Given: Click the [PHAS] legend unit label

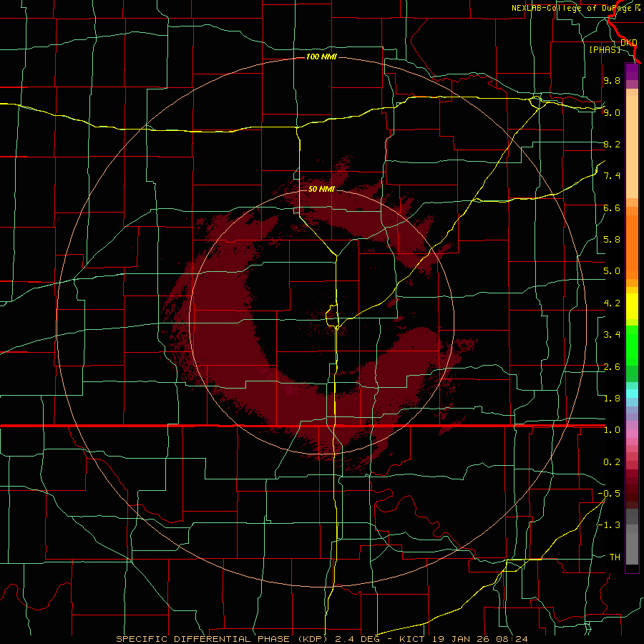Looking at the screenshot, I should point(605,49).
